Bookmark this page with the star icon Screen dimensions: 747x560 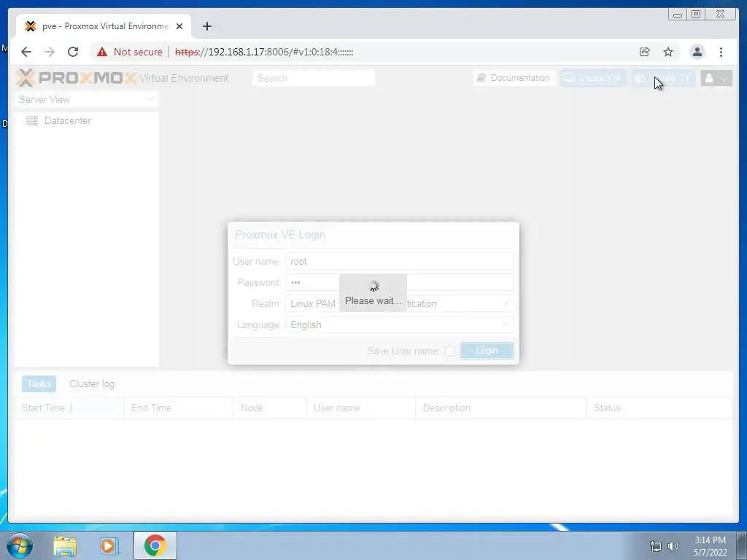click(x=668, y=52)
